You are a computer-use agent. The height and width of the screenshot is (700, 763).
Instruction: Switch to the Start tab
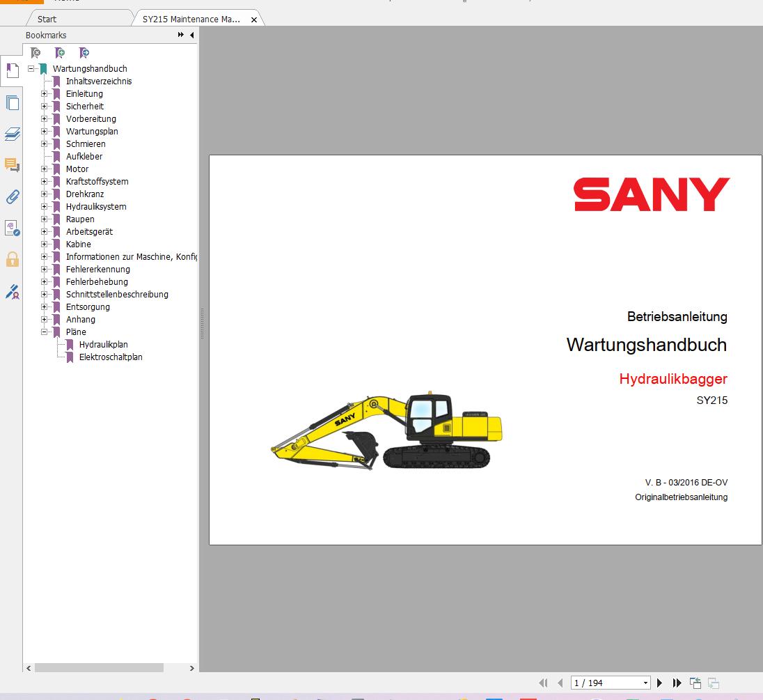point(47,19)
